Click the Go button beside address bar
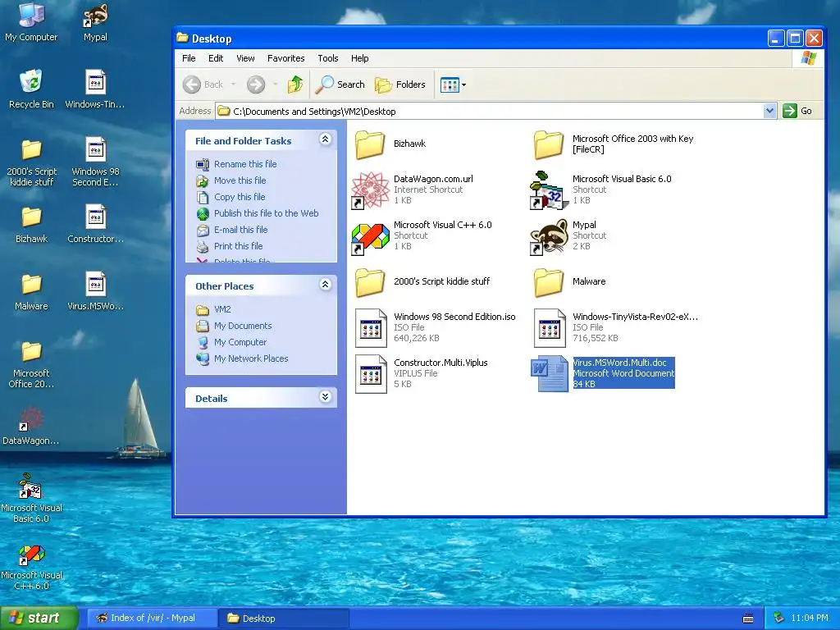Image resolution: width=840 pixels, height=630 pixels. coord(797,111)
